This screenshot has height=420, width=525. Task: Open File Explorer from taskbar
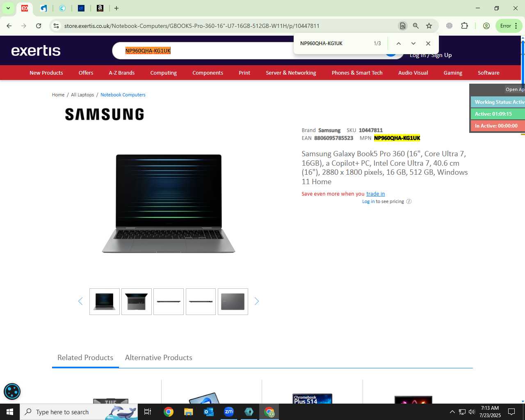pos(188,412)
